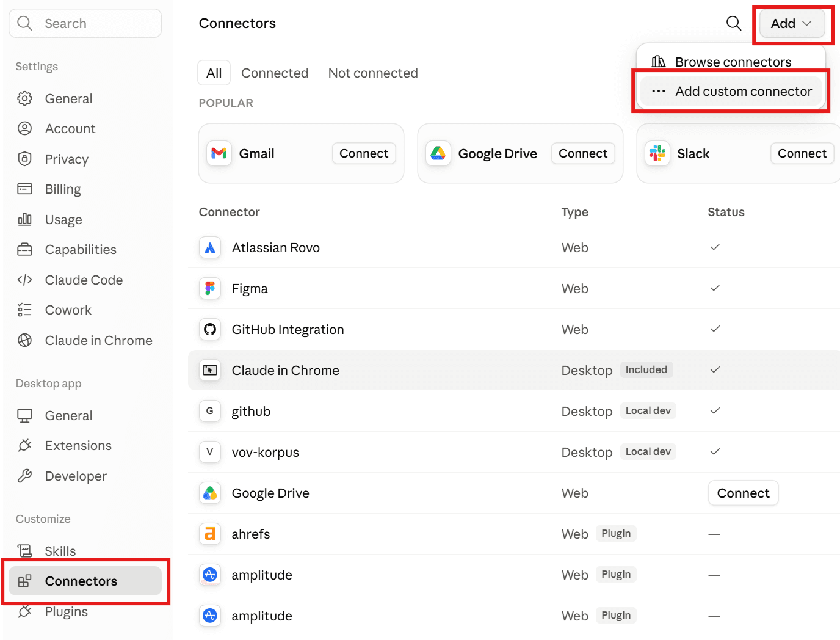
Task: Choose Add custom connector from menu
Action: pos(731,92)
